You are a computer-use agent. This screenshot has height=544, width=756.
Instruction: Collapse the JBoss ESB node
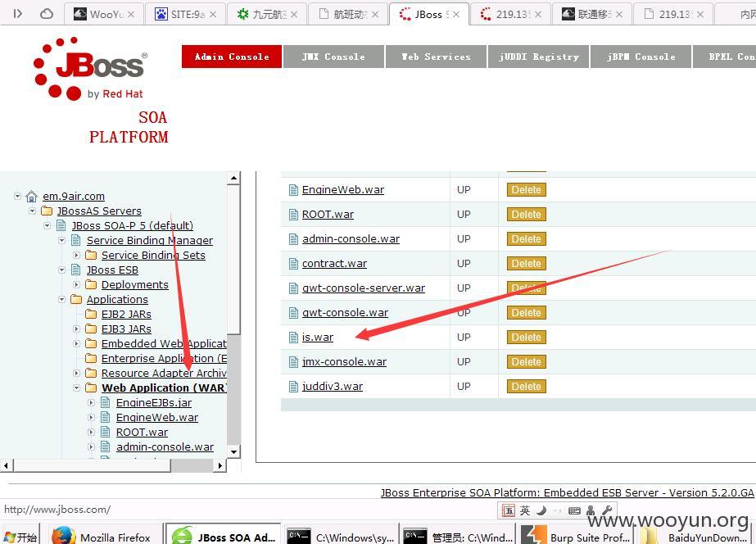61,270
